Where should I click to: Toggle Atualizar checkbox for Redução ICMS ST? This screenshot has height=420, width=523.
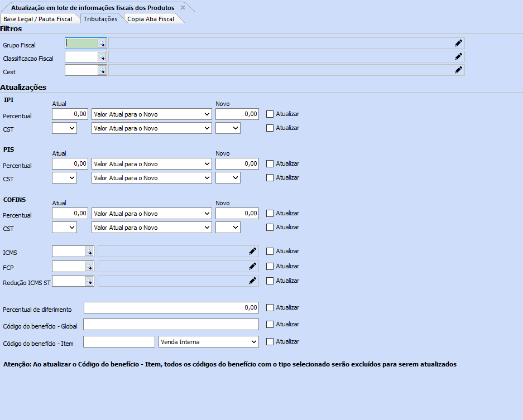(270, 281)
